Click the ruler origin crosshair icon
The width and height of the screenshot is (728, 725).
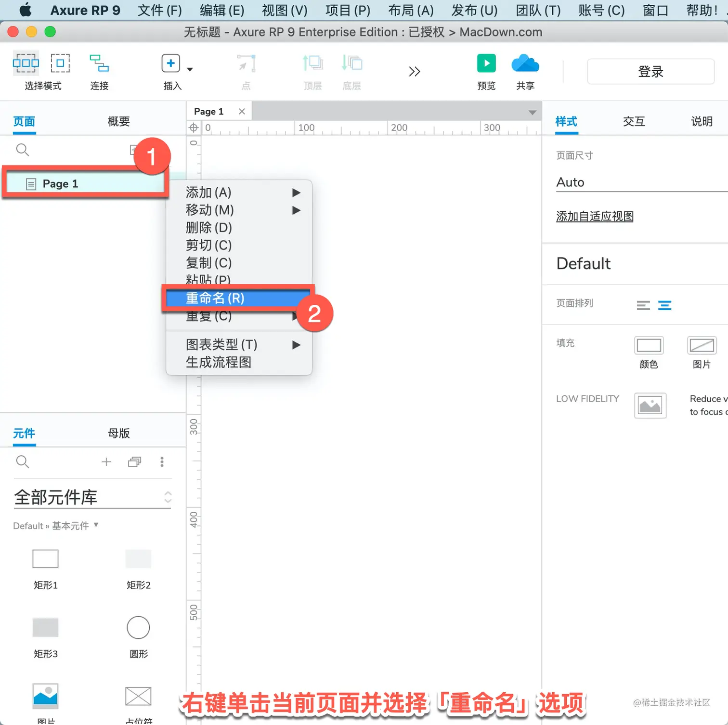point(194,128)
